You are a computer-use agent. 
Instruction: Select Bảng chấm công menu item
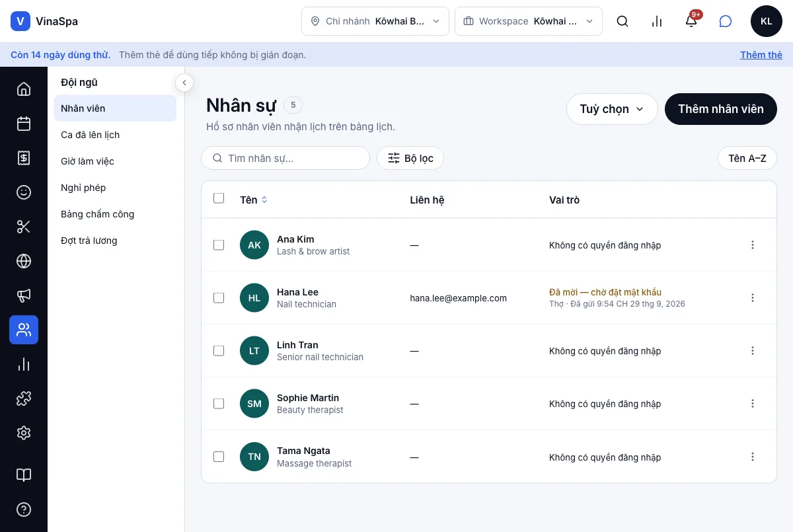pyautogui.click(x=115, y=214)
